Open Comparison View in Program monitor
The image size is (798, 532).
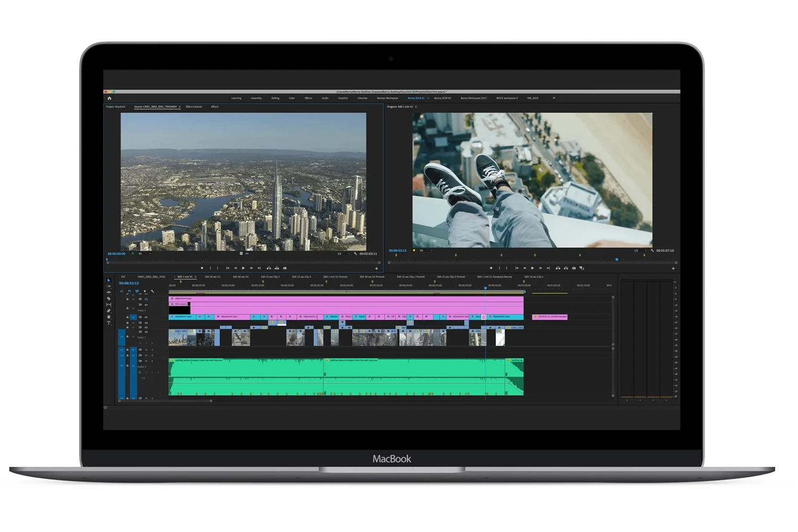click(582, 268)
